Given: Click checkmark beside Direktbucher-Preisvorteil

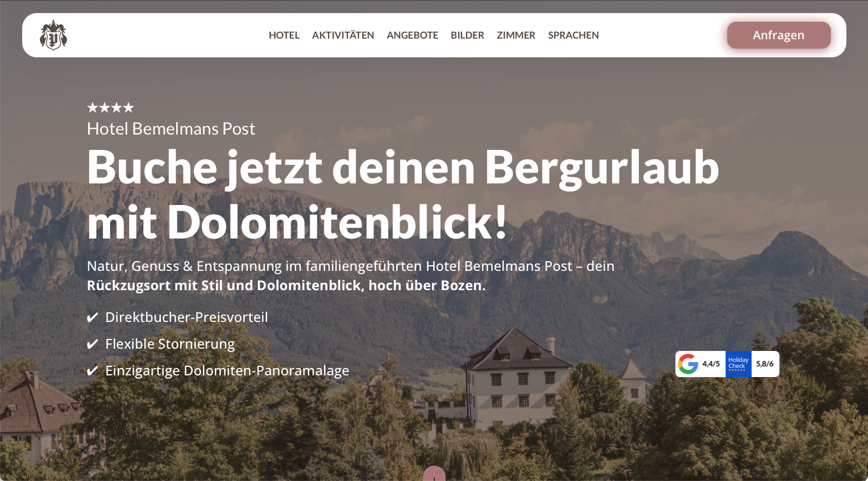Looking at the screenshot, I should pos(92,317).
